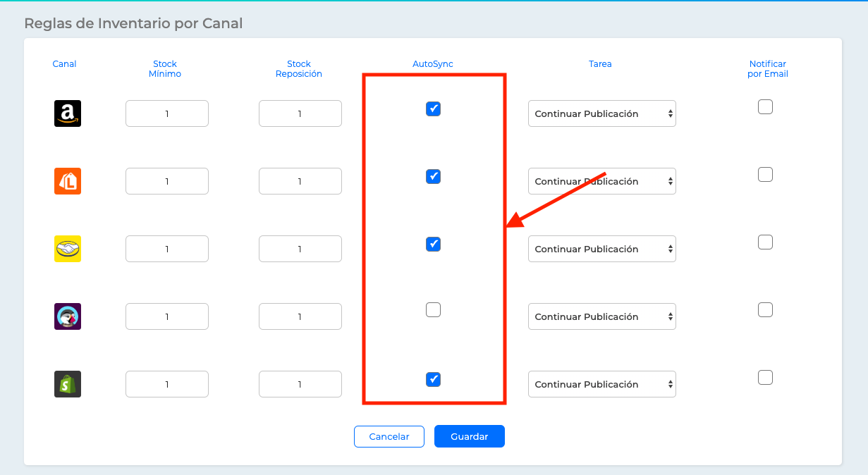Click the Cancelar button
The image size is (868, 475).
(x=389, y=436)
